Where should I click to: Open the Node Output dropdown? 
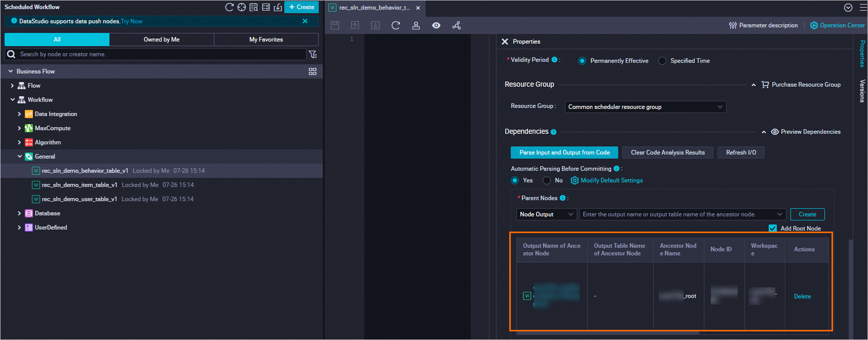click(546, 214)
